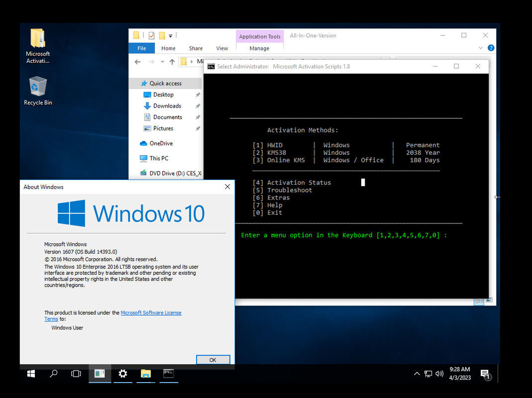
Task: Open Customize Quick Access Toolbar dropdown
Action: coord(171,35)
